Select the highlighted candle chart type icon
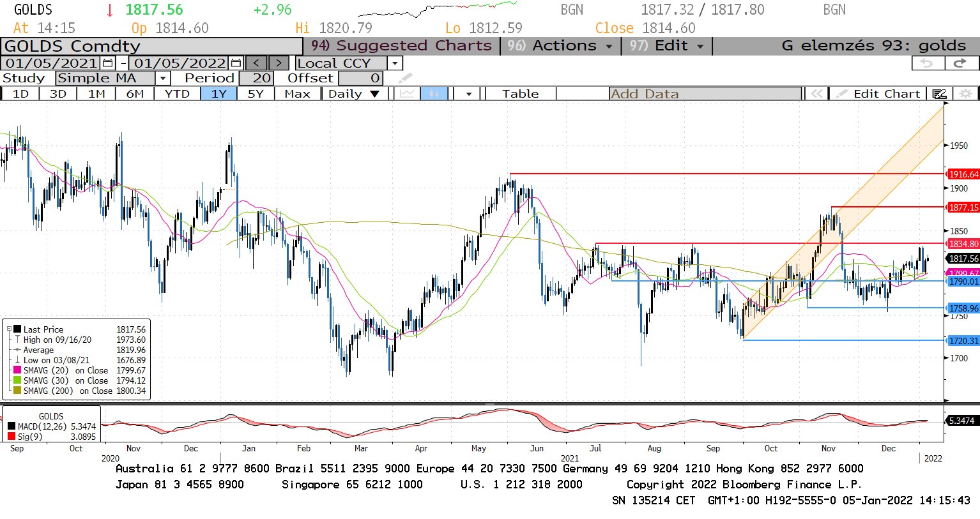The image size is (980, 519). pos(434,94)
